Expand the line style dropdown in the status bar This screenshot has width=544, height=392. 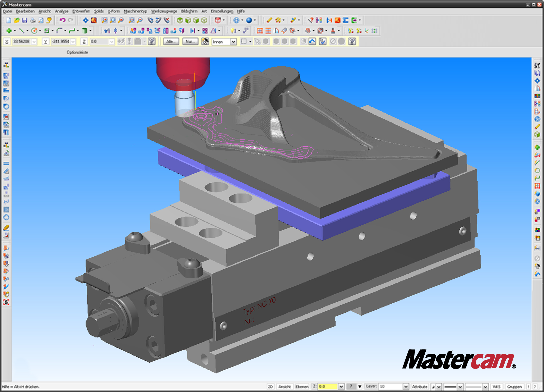460,386
